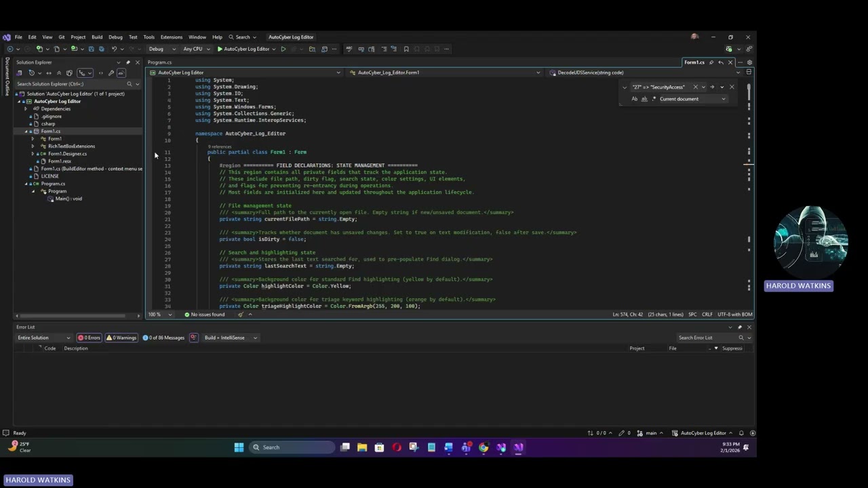This screenshot has width=868, height=488.
Task: Select Main() : void in Solution Explorer
Action: pos(68,199)
